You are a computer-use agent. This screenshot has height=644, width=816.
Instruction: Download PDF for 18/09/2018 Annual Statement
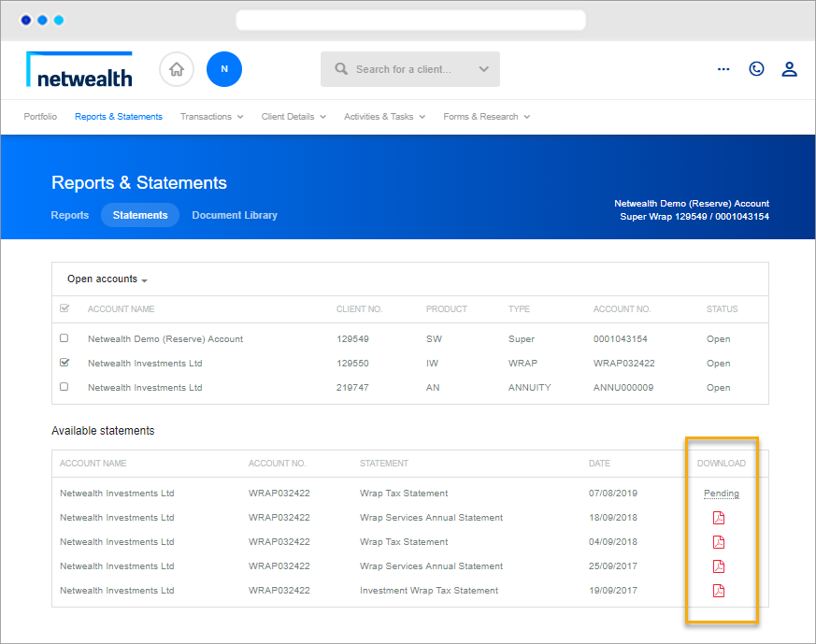[719, 518]
